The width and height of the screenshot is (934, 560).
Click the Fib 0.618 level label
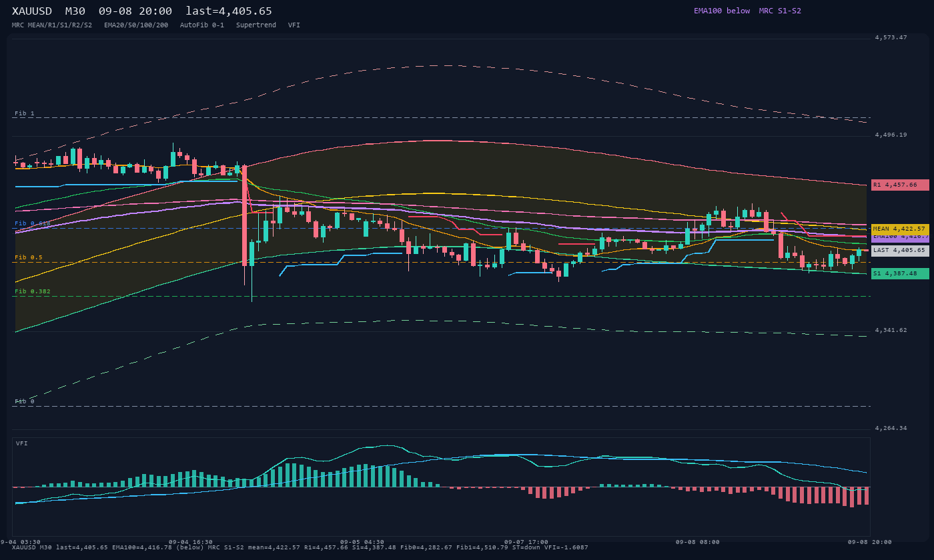33,223
